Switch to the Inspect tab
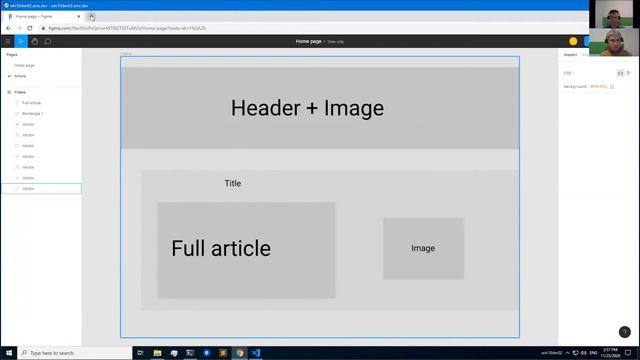 [570, 55]
